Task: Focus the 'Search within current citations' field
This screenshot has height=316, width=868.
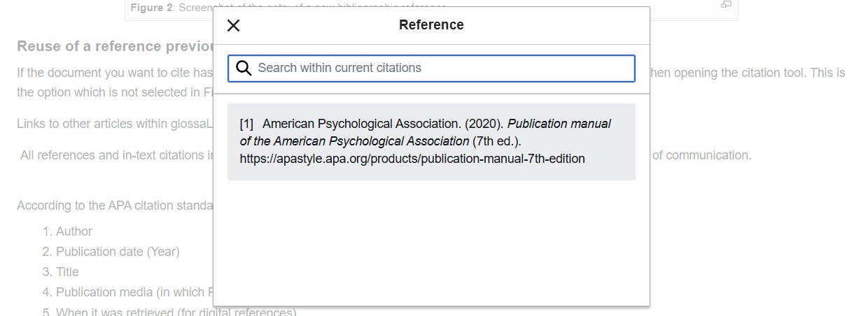Action: pos(441,69)
